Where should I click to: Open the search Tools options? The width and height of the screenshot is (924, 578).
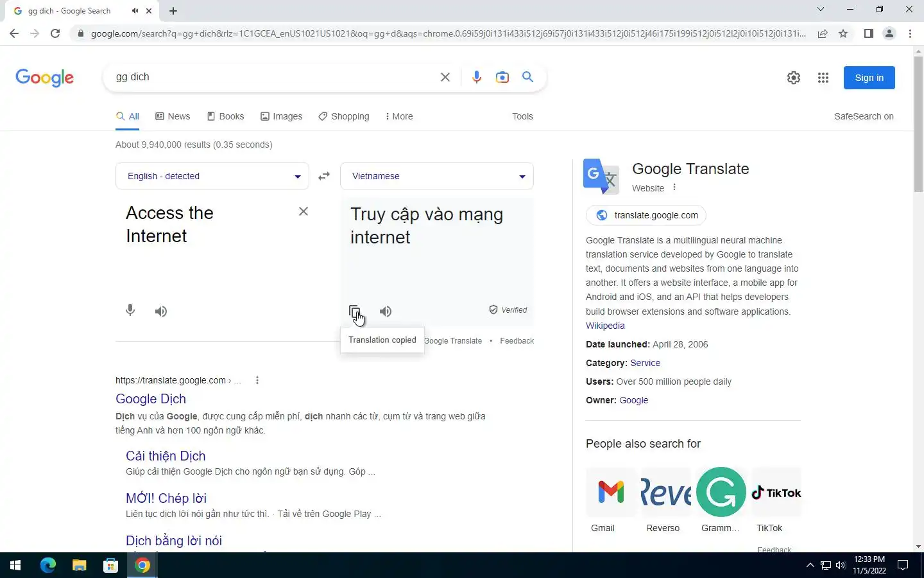click(x=522, y=116)
